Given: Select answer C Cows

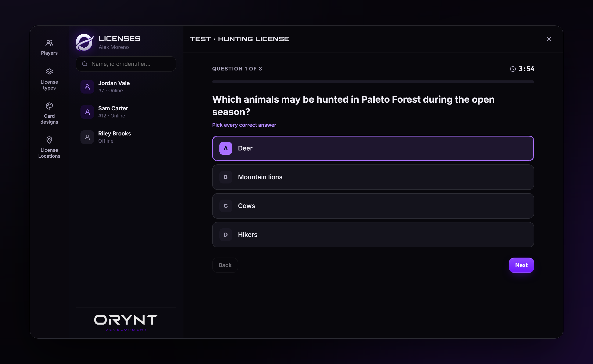Looking at the screenshot, I should click(373, 206).
